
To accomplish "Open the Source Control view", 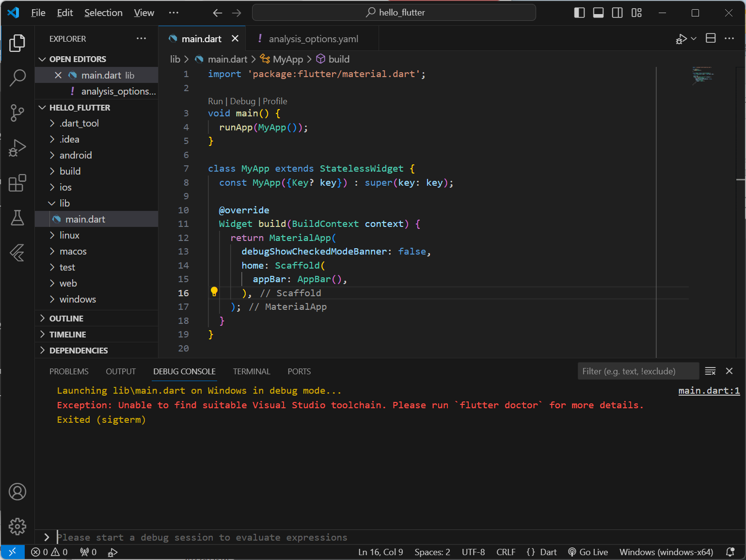I will point(17,113).
